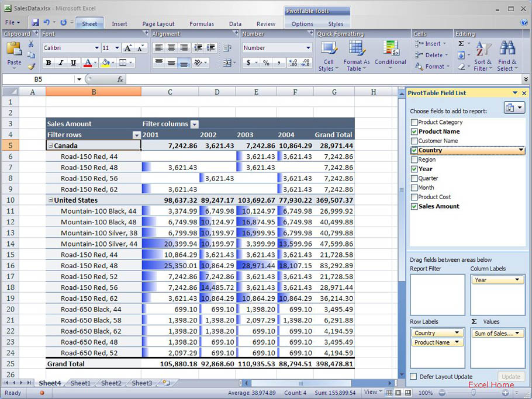The height and width of the screenshot is (399, 532).
Task: Click the Name Box showing B5
Action: tap(38, 79)
